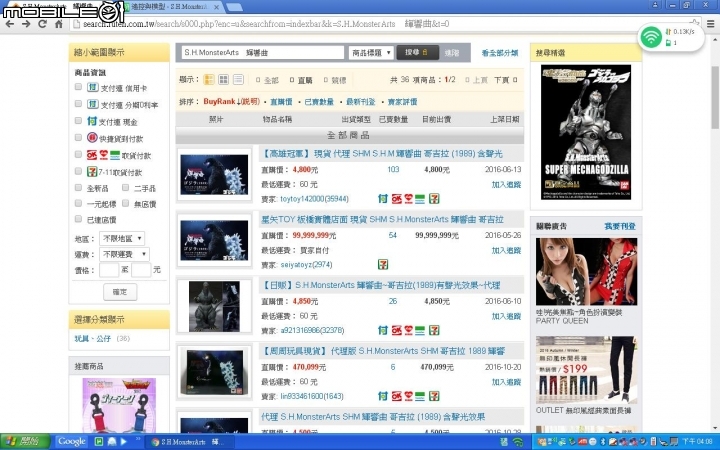This screenshot has width=720, height=450.
Task: Check the 無底價 filter
Action: pos(125,203)
